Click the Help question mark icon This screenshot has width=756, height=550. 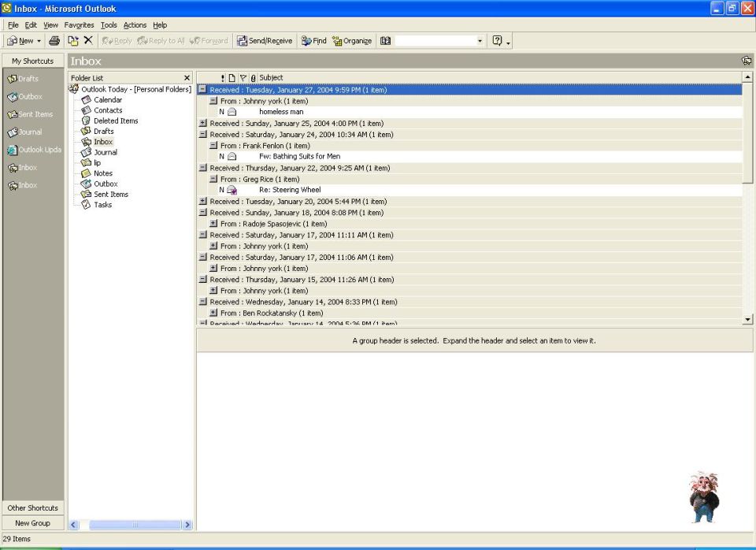pos(498,40)
